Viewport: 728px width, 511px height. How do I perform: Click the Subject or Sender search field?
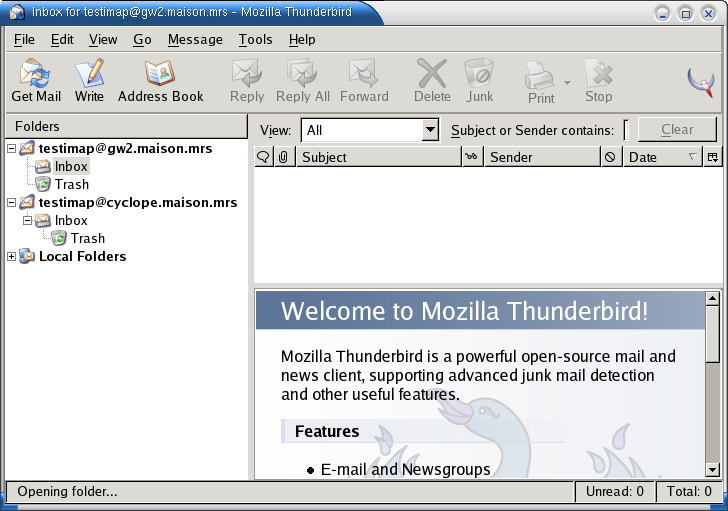[626, 130]
